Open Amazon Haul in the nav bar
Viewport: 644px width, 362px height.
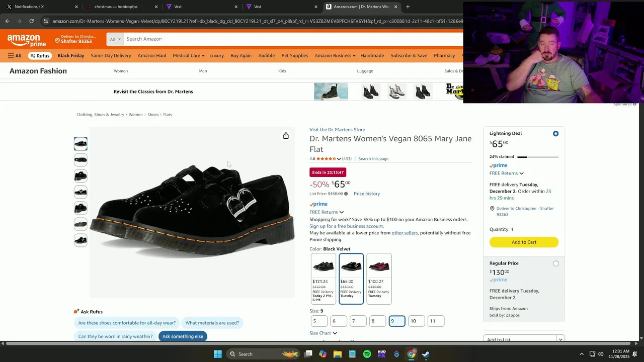[x=152, y=56]
